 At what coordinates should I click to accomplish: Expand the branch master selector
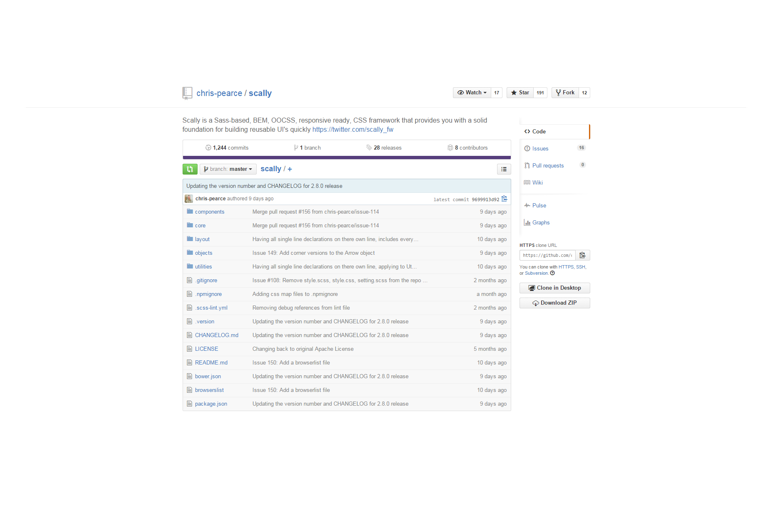(x=228, y=169)
